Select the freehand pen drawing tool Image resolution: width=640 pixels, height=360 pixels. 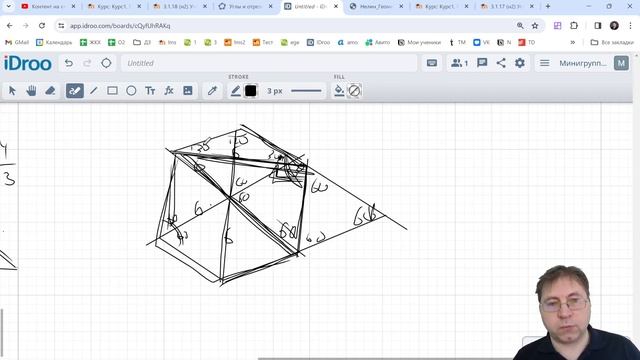(x=75, y=91)
